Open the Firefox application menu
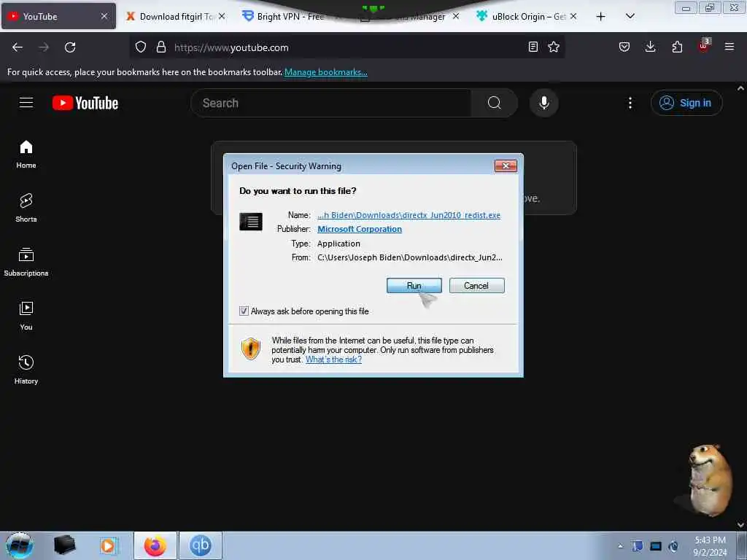This screenshot has height=560, width=747. pyautogui.click(x=729, y=47)
